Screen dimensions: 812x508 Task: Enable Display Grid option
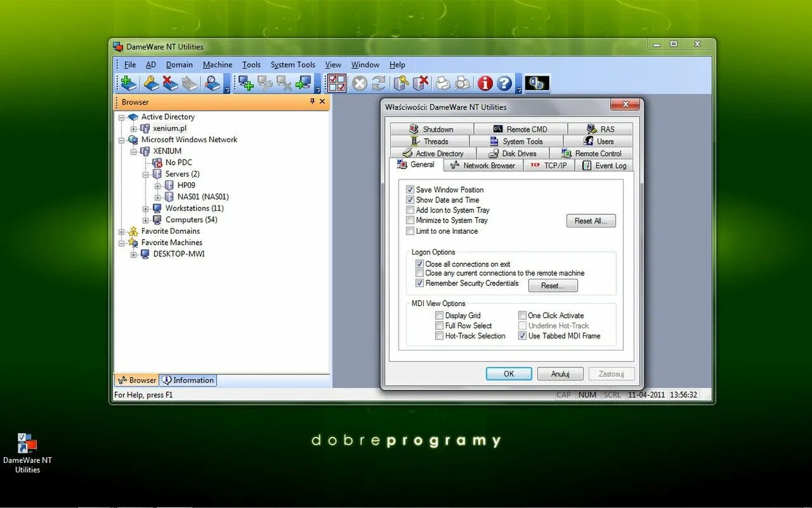439,316
